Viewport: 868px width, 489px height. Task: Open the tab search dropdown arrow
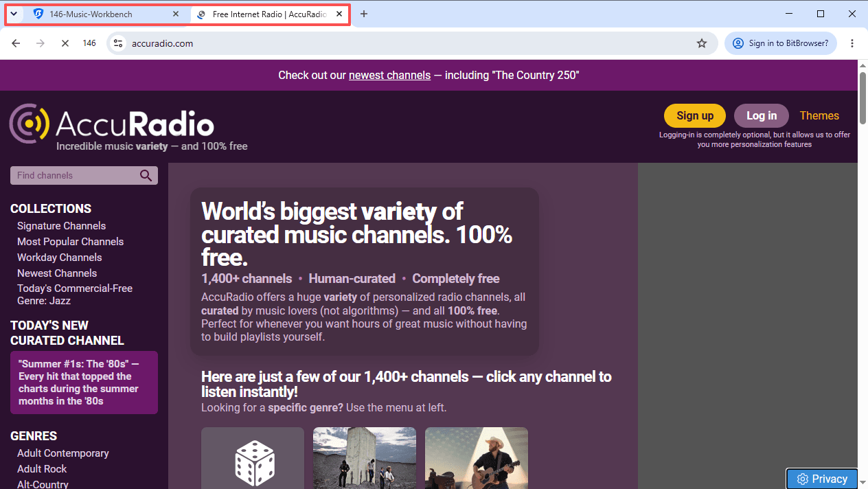point(14,14)
